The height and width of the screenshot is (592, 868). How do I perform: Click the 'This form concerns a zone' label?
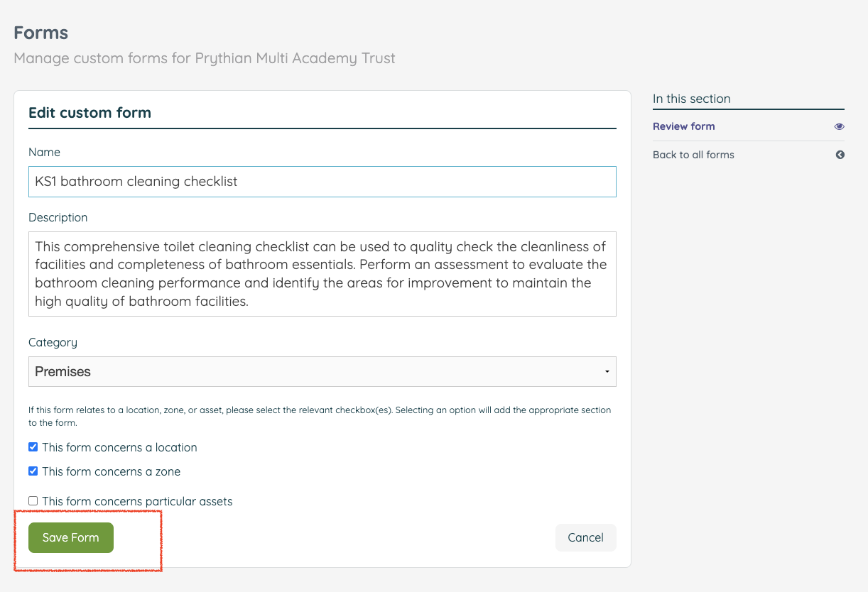click(x=111, y=471)
